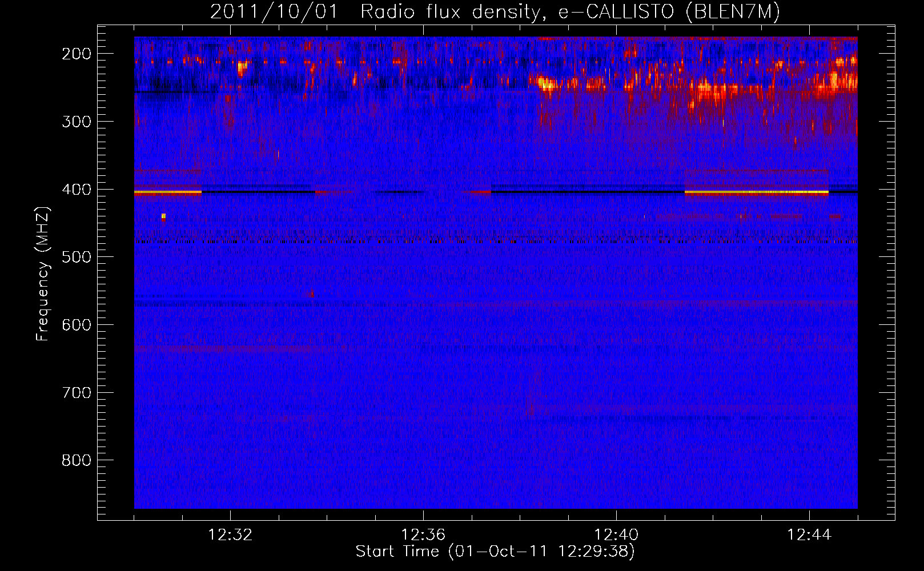Click the '300' frequency axis label

click(x=77, y=122)
